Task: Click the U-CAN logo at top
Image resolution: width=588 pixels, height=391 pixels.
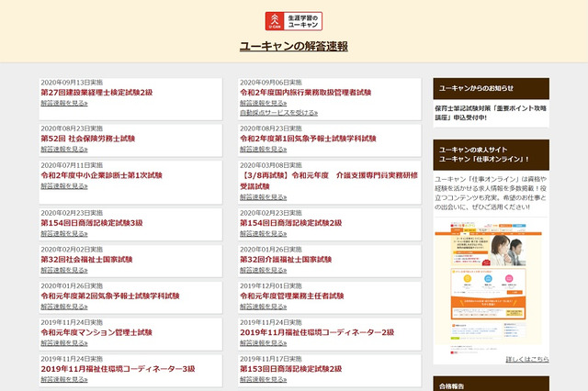Action: (294, 21)
